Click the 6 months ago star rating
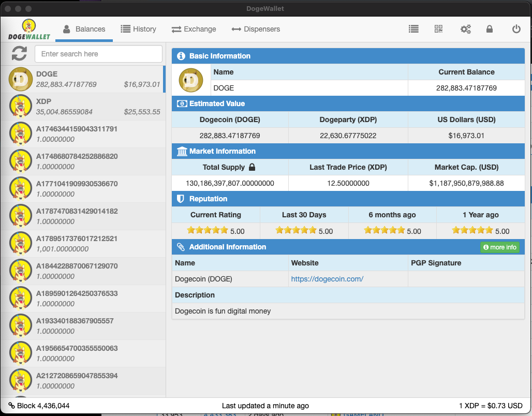This screenshot has height=416, width=532. pyautogui.click(x=385, y=230)
